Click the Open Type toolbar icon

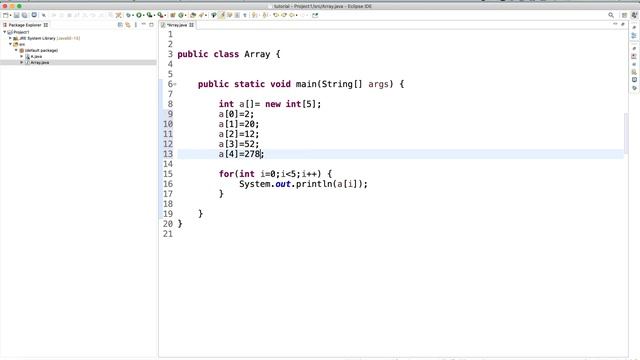pos(193,15)
